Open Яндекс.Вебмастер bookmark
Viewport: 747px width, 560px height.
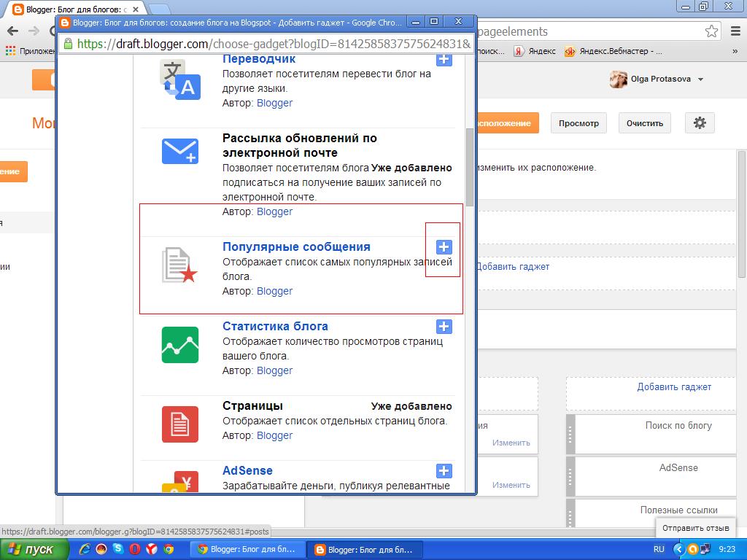pos(613,51)
